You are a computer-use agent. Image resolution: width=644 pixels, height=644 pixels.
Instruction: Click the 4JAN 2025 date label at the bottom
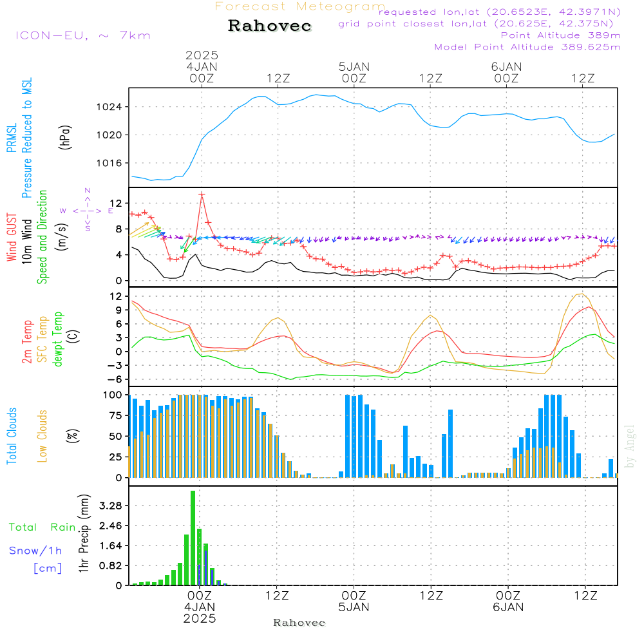coord(200,612)
